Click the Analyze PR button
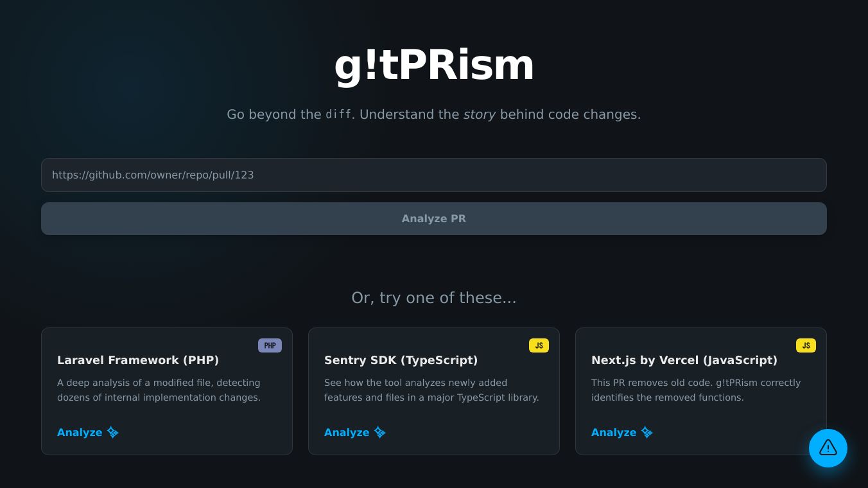The image size is (868, 488). (434, 218)
